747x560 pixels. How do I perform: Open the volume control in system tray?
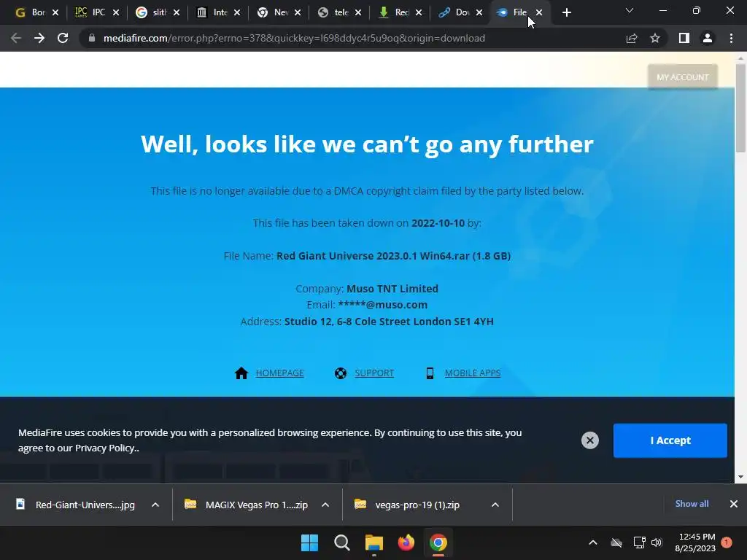[657, 542]
